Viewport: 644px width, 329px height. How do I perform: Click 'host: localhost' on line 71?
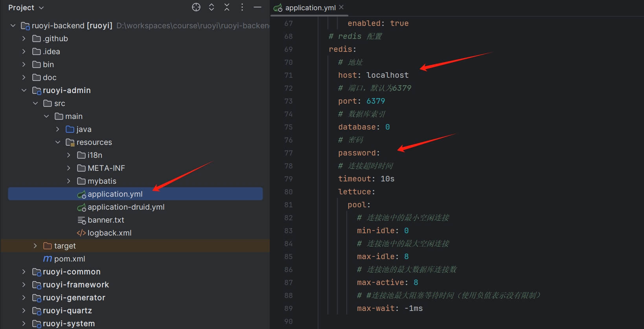373,75
